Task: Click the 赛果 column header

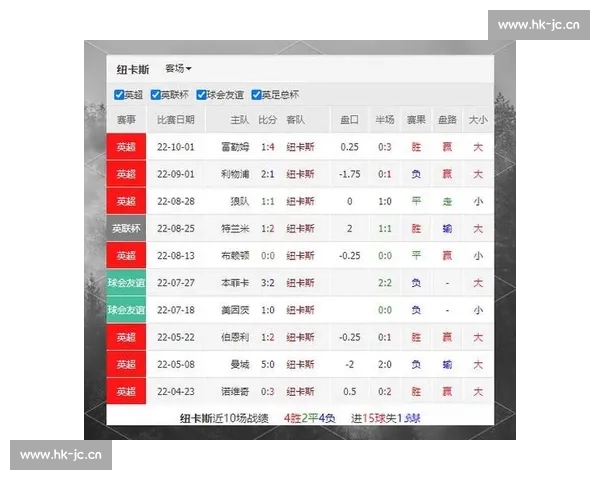Action: [416, 120]
